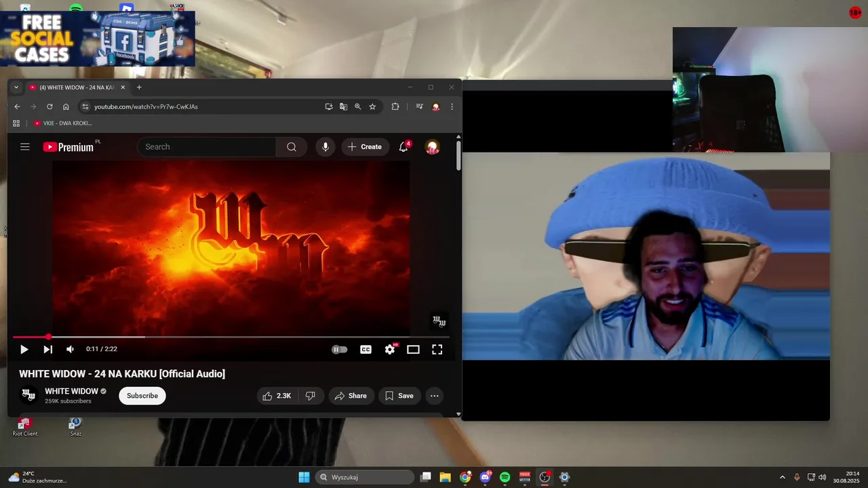
Task: Open the Chrome home page button
Action: (x=66, y=106)
